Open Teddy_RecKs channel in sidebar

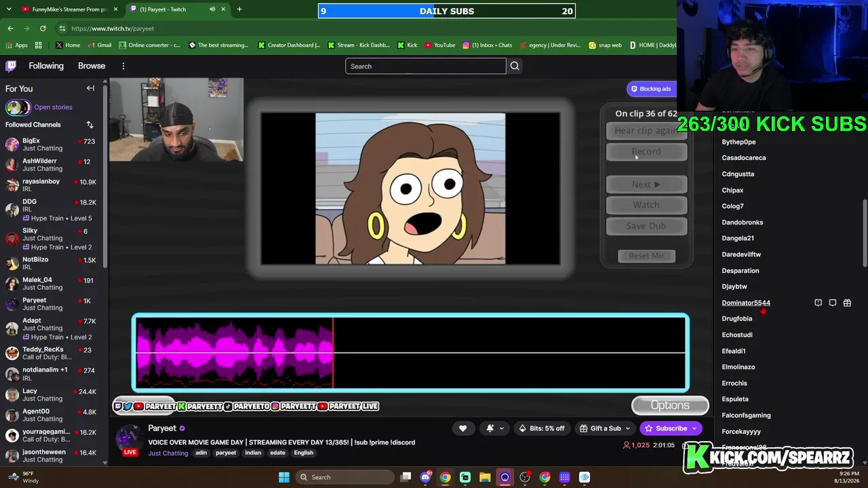(51, 353)
